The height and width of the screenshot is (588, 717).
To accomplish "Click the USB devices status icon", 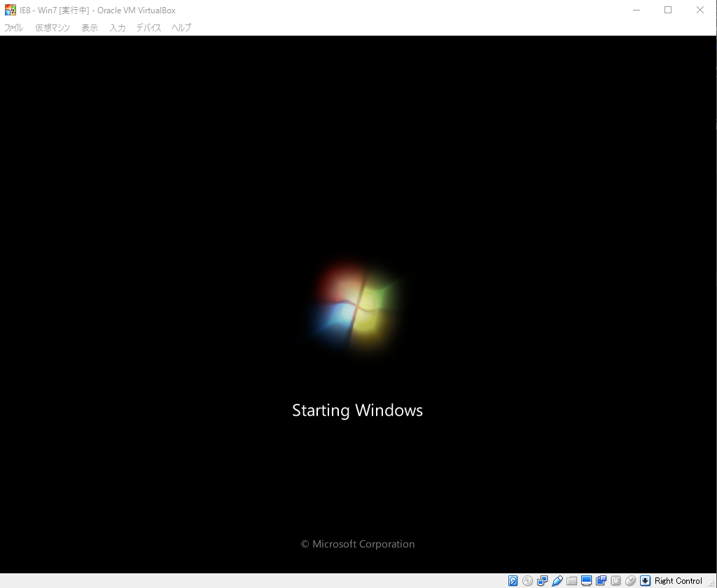I will (x=557, y=581).
